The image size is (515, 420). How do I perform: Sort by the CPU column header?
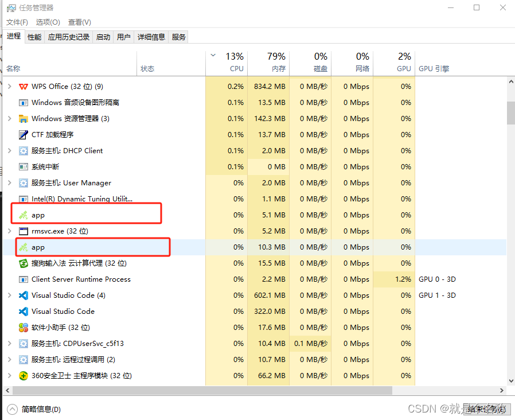coord(227,63)
